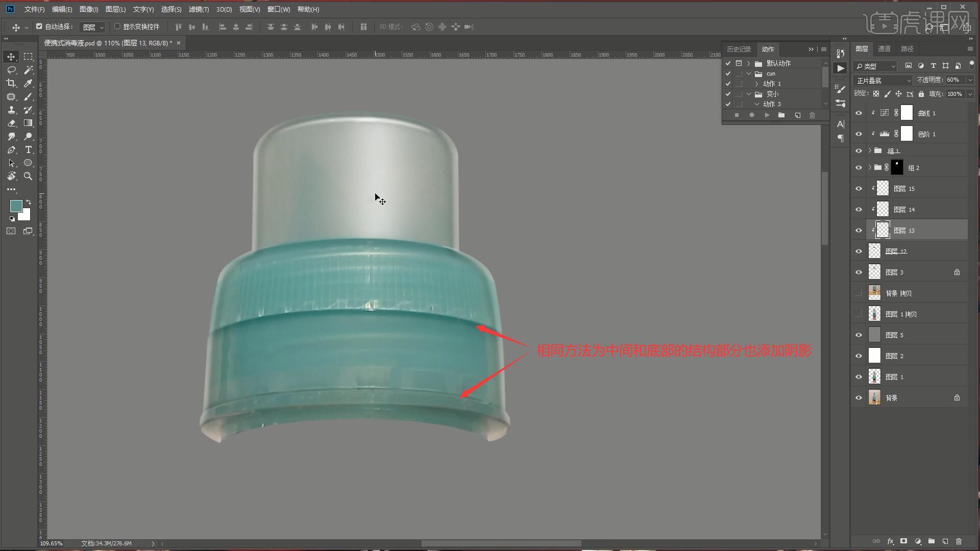This screenshot has width=980, height=551.
Task: Hide layer 图层 12 visibility eye
Action: [x=859, y=252]
